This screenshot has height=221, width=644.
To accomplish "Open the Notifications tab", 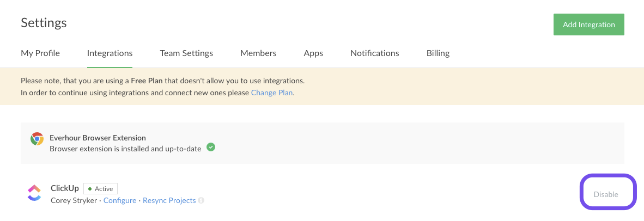I will click(374, 53).
